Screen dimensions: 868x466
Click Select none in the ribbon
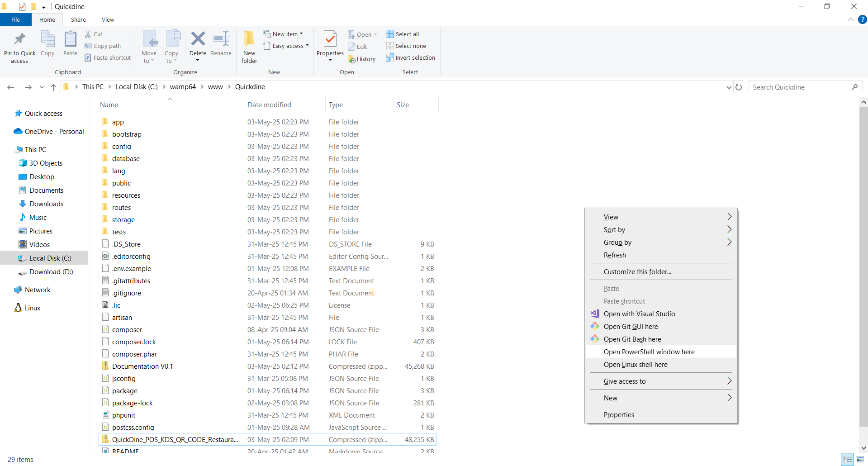coord(406,46)
